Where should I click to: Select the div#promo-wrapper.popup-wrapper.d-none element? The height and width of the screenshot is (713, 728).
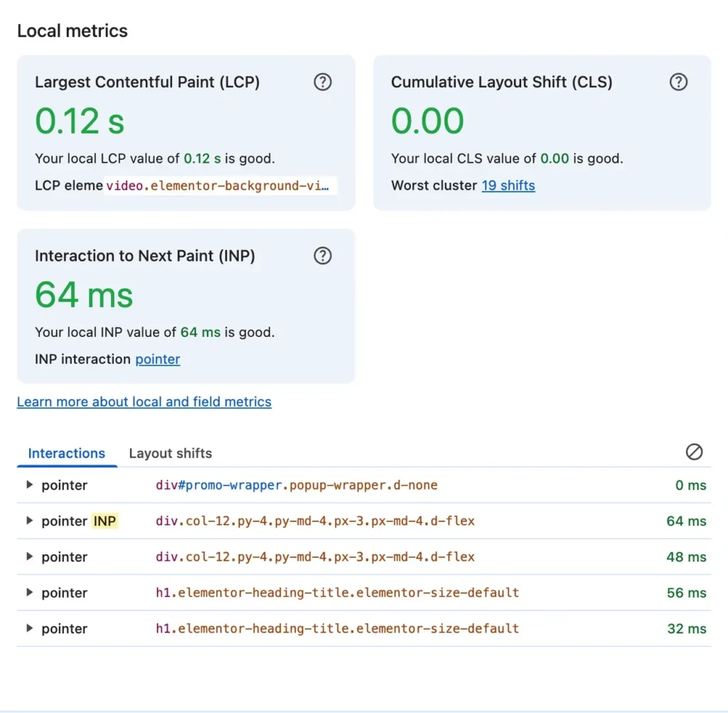[x=296, y=485]
